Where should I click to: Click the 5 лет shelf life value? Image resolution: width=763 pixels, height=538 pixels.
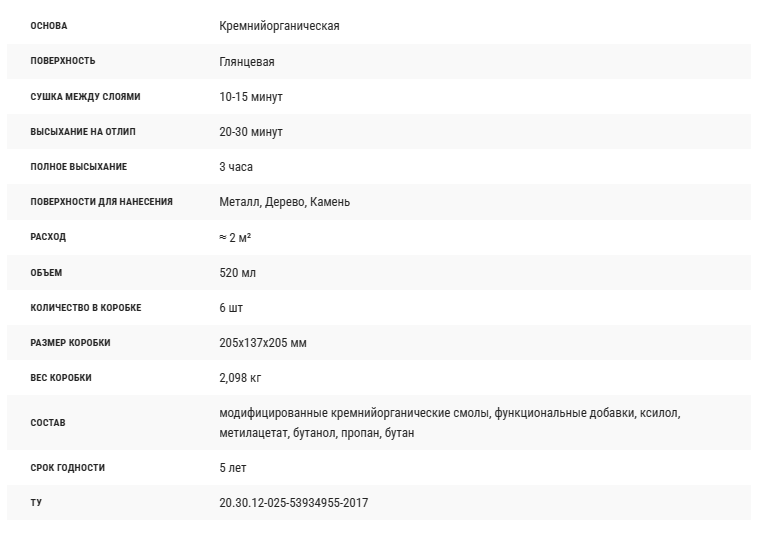tap(233, 468)
